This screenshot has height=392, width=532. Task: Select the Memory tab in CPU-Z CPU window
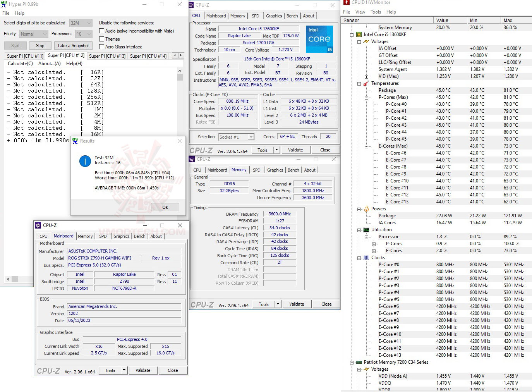tap(238, 16)
